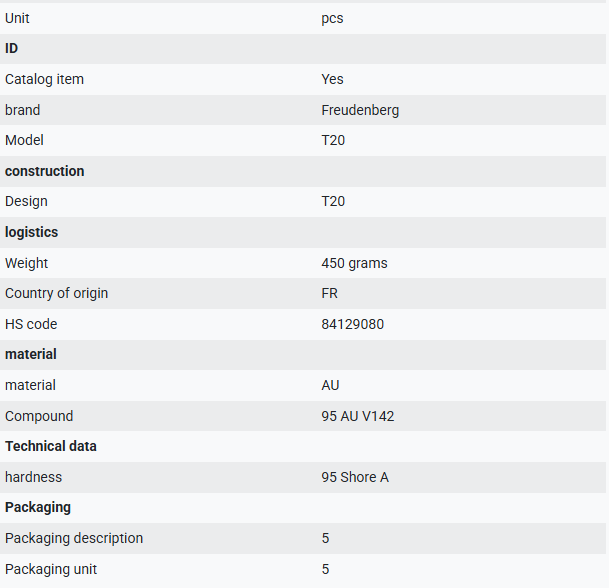
Task: Select the construction section header
Action: [x=45, y=171]
